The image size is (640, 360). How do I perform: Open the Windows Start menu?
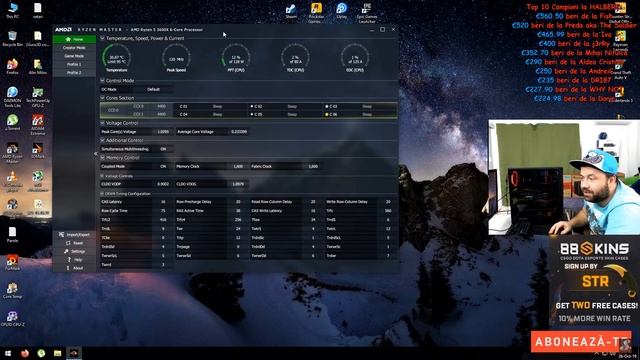coord(8,353)
